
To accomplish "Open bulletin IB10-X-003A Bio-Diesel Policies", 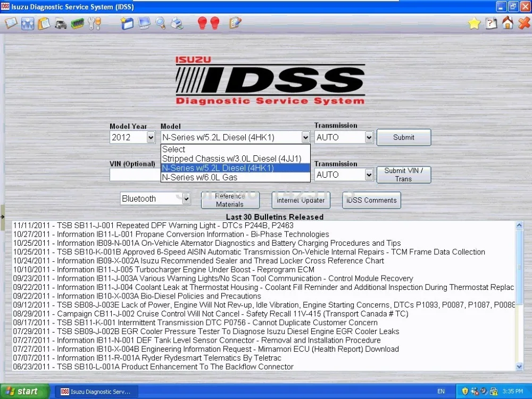I will click(x=137, y=296).
